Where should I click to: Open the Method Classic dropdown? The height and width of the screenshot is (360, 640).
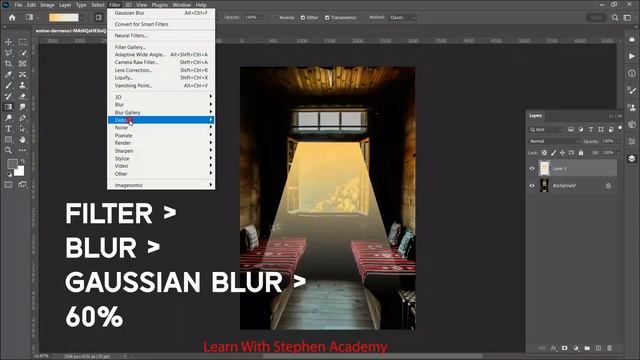pyautogui.click(x=402, y=18)
